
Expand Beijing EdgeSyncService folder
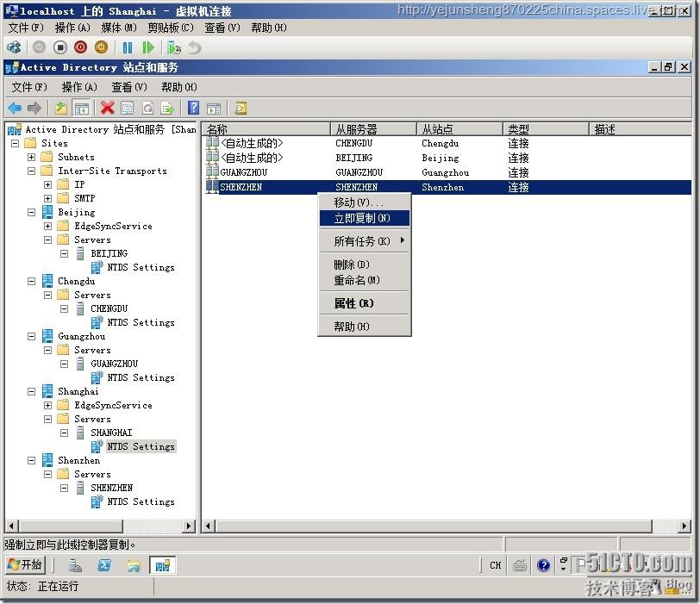coord(47,226)
